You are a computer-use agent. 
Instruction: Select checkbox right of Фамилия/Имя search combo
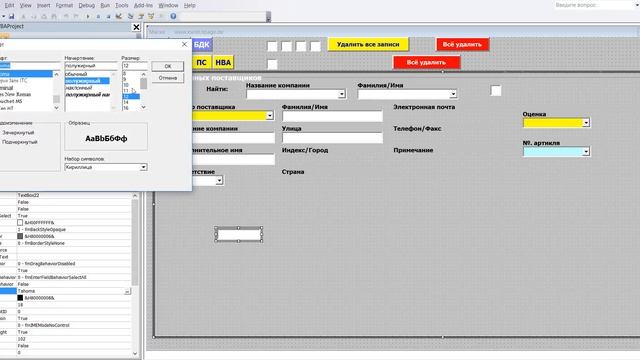[x=496, y=91]
